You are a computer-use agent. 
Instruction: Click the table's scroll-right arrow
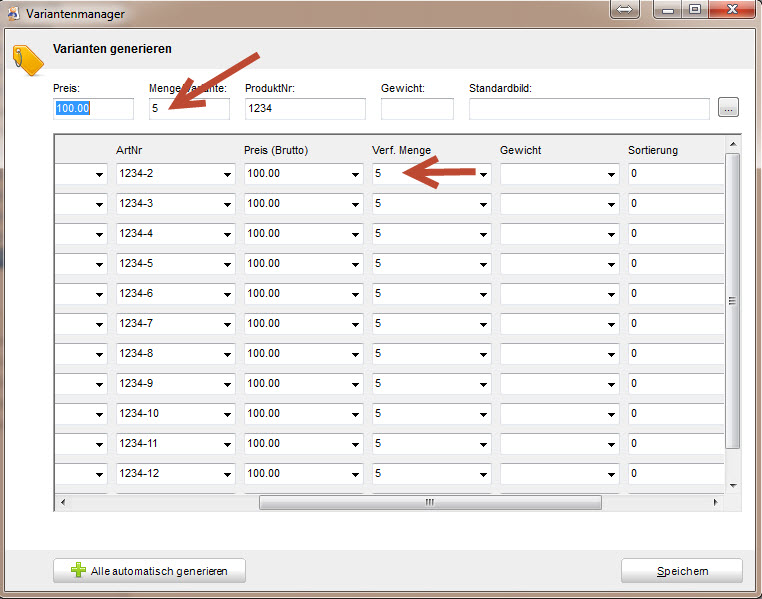pos(715,502)
